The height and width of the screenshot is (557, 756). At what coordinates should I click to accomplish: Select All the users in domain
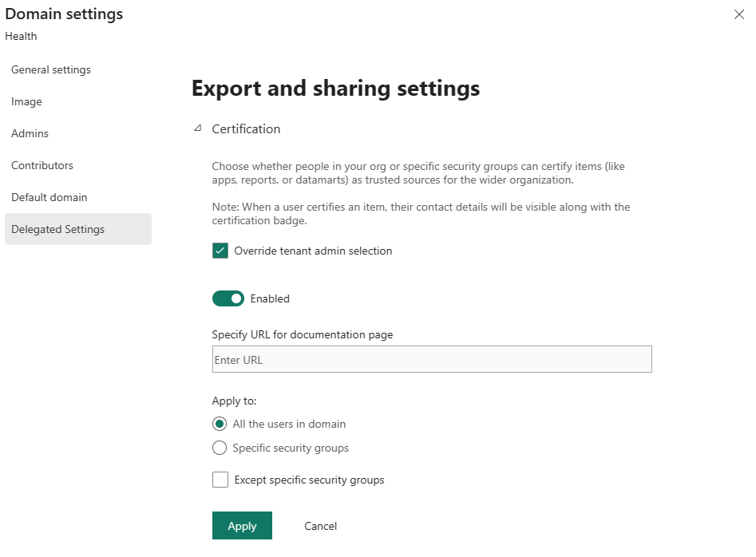coord(220,424)
